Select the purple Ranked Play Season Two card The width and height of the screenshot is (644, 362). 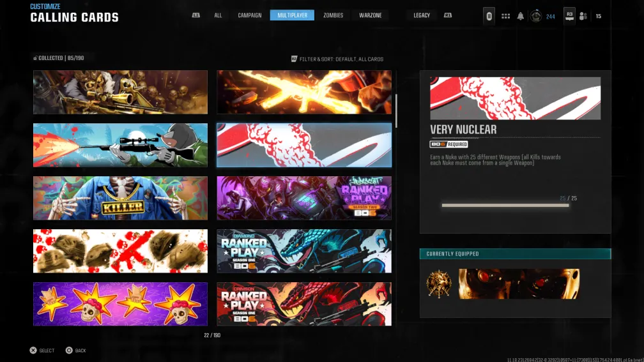(x=304, y=198)
